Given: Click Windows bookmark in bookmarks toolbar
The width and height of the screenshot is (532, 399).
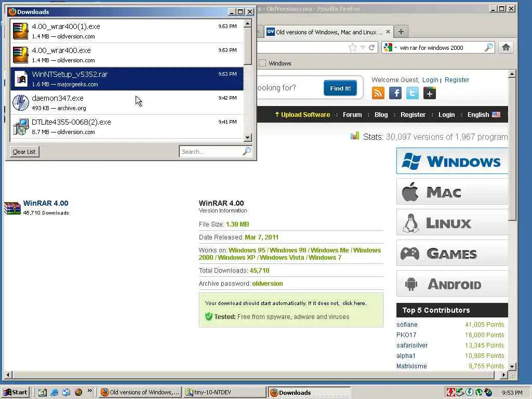Looking at the screenshot, I should 275,63.
